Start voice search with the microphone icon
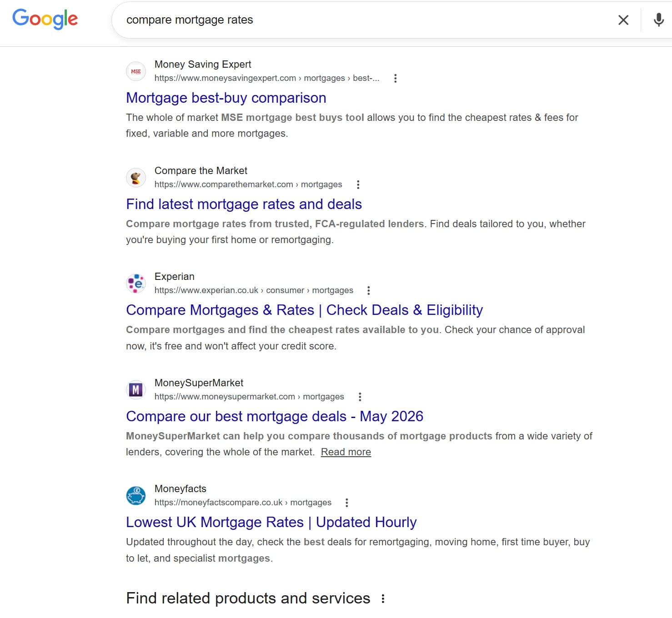The height and width of the screenshot is (618, 672). [658, 20]
